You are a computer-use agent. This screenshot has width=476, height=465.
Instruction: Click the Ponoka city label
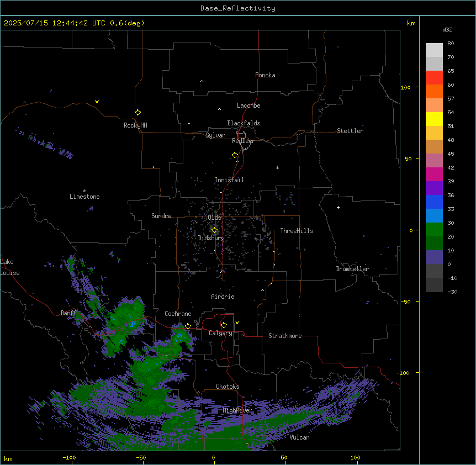(265, 75)
